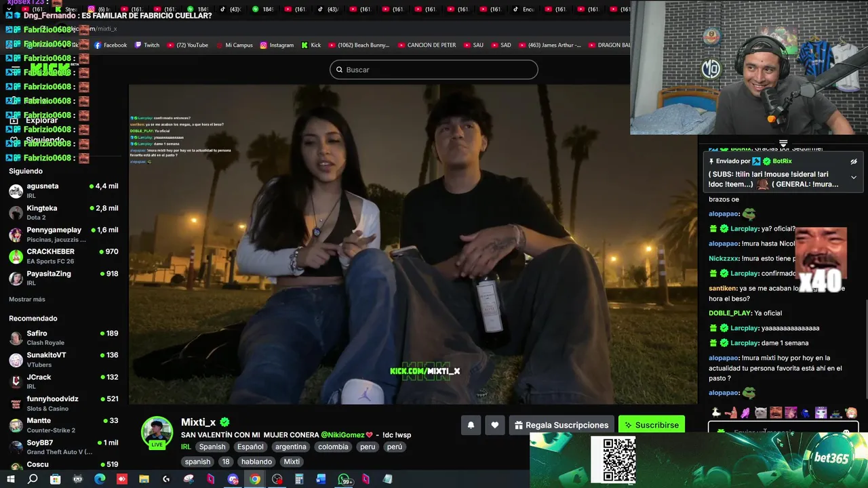Open WhatsApp from the taskbar

click(344, 479)
